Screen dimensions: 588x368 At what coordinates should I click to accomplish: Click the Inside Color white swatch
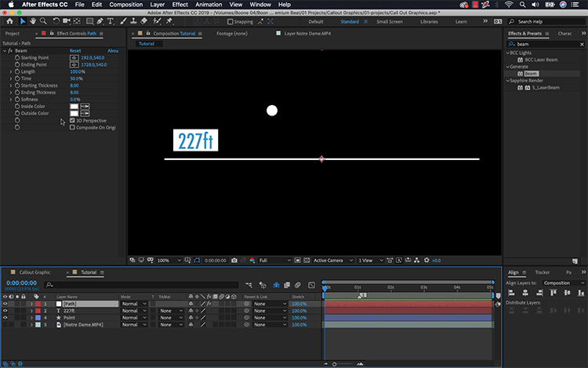(74, 107)
